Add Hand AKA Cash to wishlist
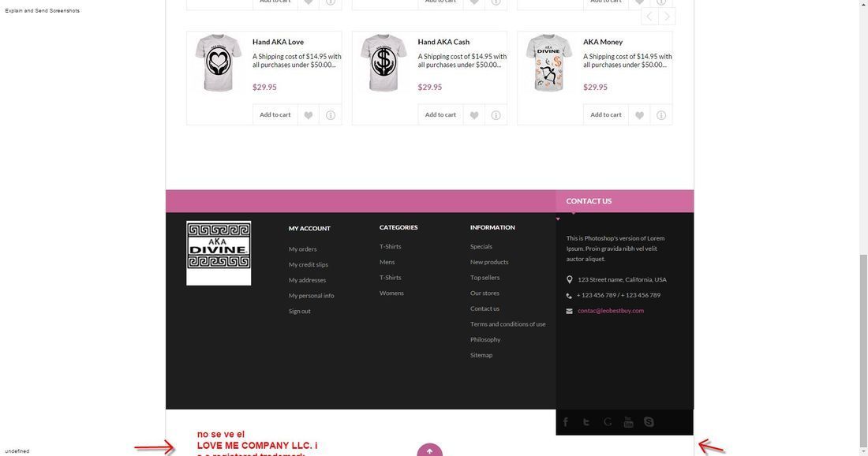868x456 pixels. 474,115
